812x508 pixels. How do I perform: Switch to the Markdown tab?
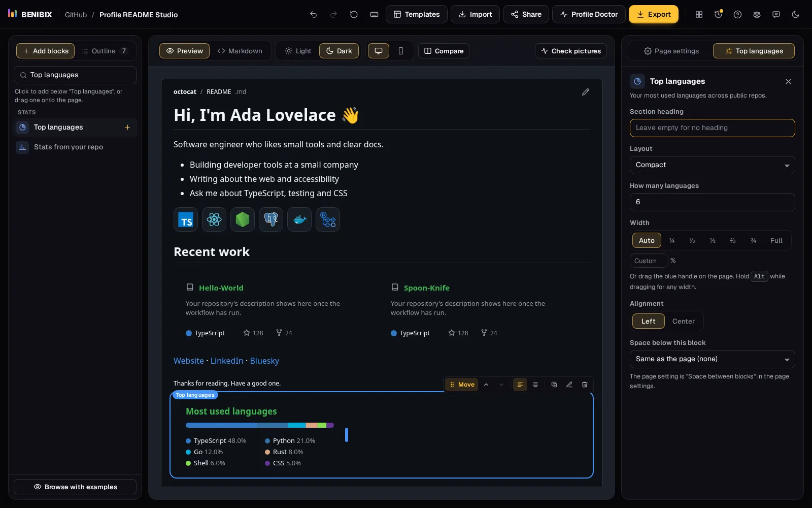tap(240, 51)
